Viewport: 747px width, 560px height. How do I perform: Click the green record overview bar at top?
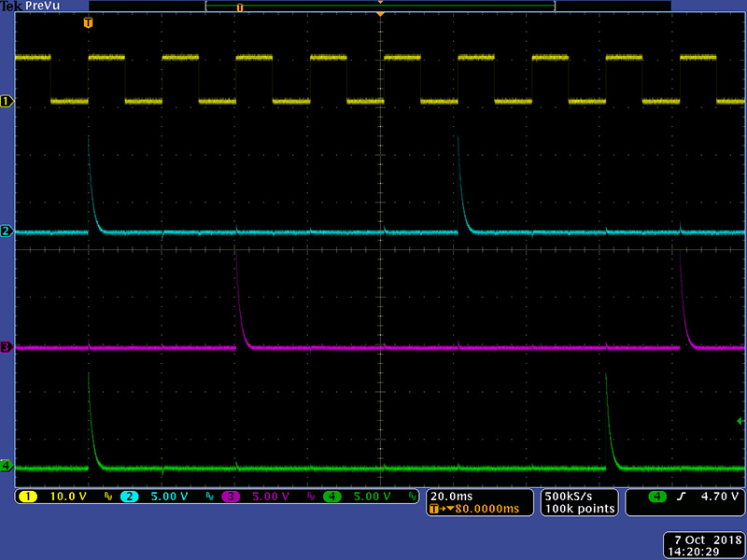pyautogui.click(x=380, y=6)
